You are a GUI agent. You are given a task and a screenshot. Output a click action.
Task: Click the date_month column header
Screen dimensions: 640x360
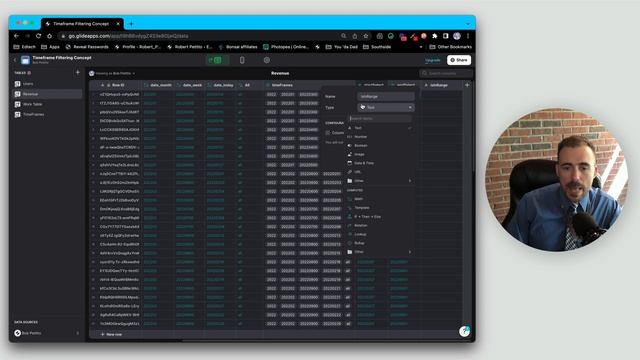pyautogui.click(x=158, y=85)
